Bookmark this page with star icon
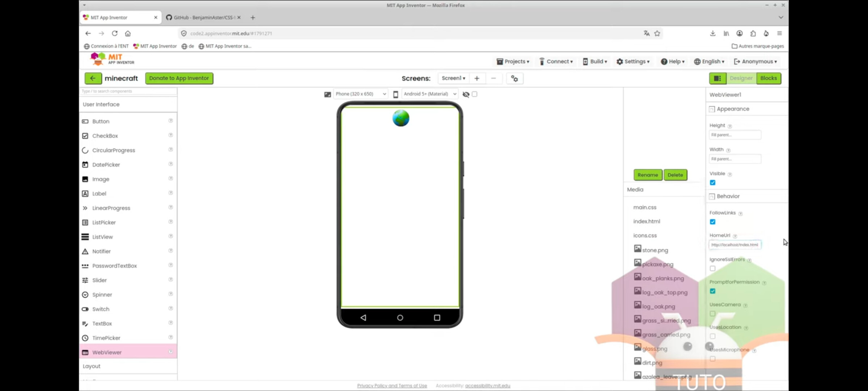Screen dimensions: 868x391 point(657,33)
